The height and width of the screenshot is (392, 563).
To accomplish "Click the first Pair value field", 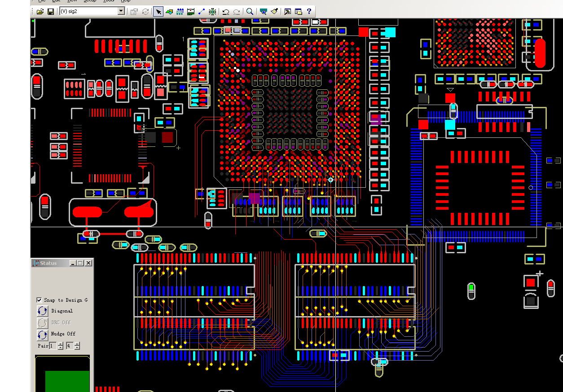I will [53, 346].
